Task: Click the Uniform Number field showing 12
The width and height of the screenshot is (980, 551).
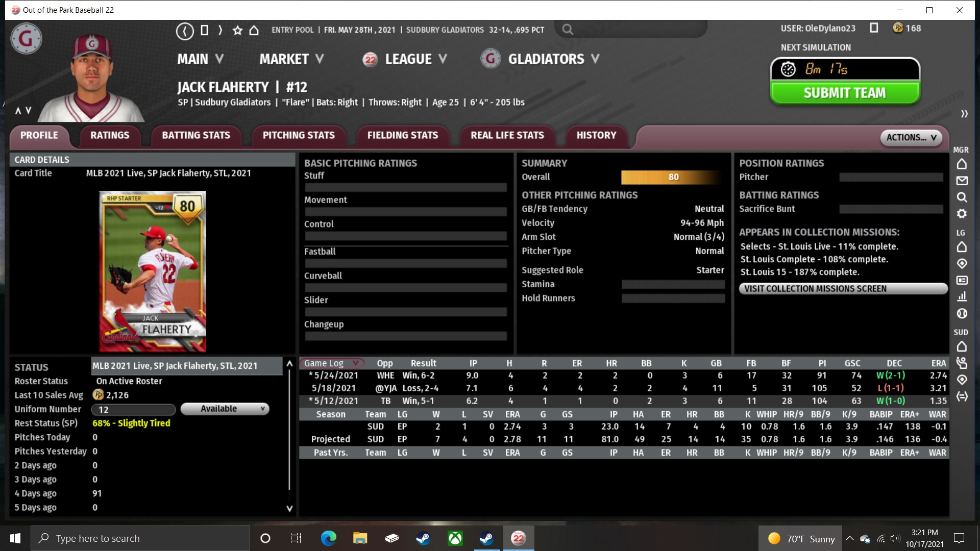Action: pos(134,410)
